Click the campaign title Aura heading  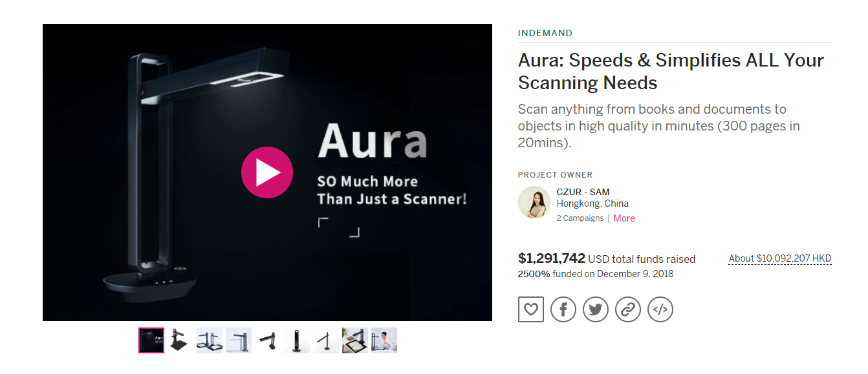pos(671,71)
